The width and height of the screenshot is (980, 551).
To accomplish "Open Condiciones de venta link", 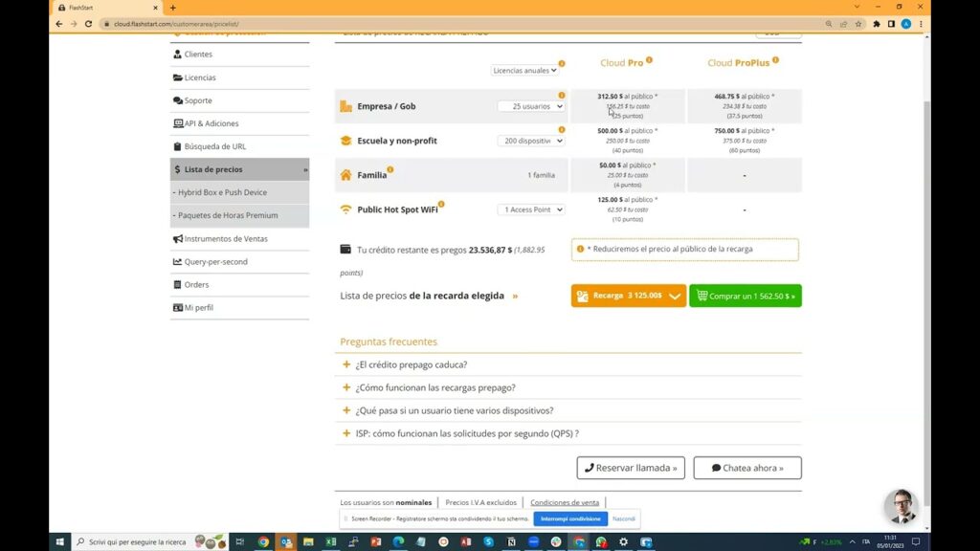I will 565,502.
